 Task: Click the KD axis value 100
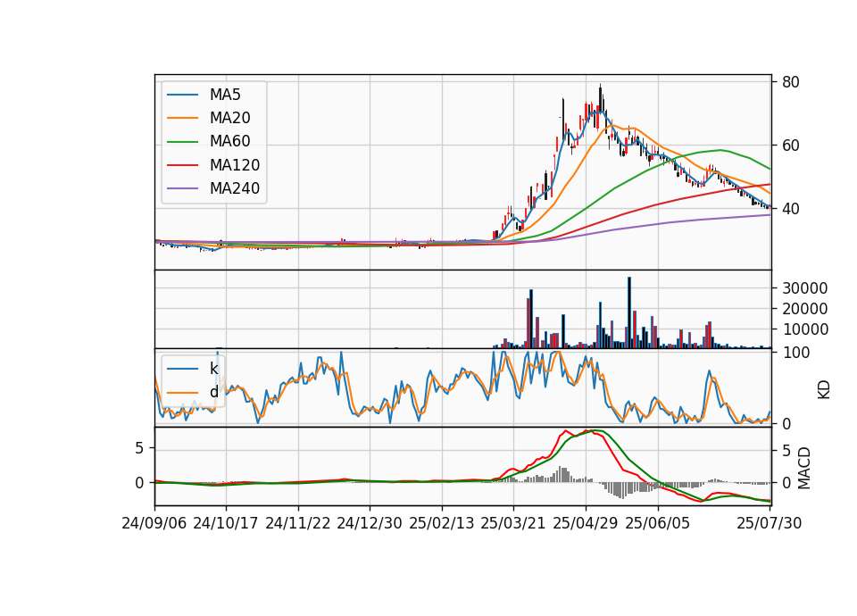pyautogui.click(x=796, y=354)
